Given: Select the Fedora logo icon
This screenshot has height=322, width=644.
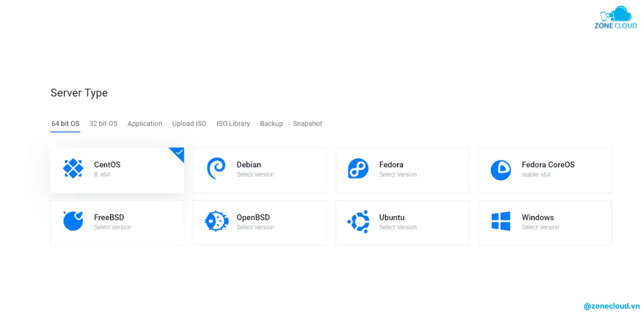Looking at the screenshot, I should pyautogui.click(x=358, y=169).
